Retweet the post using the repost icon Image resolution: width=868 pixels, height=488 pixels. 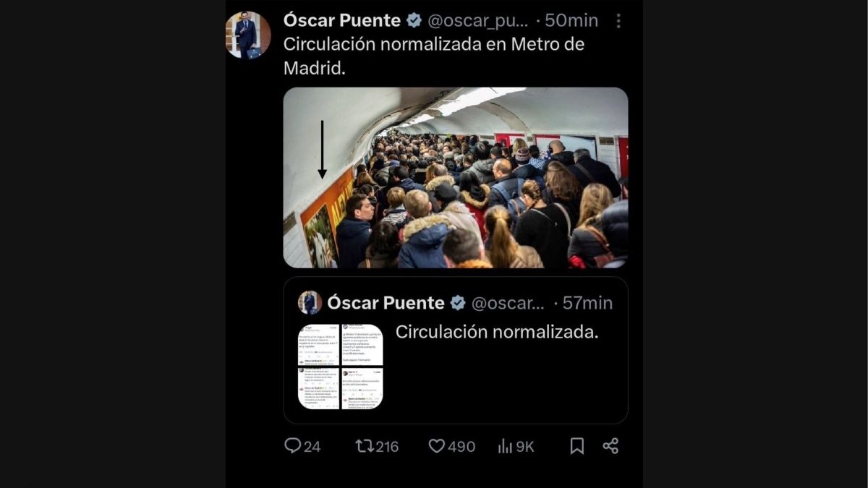[365, 446]
